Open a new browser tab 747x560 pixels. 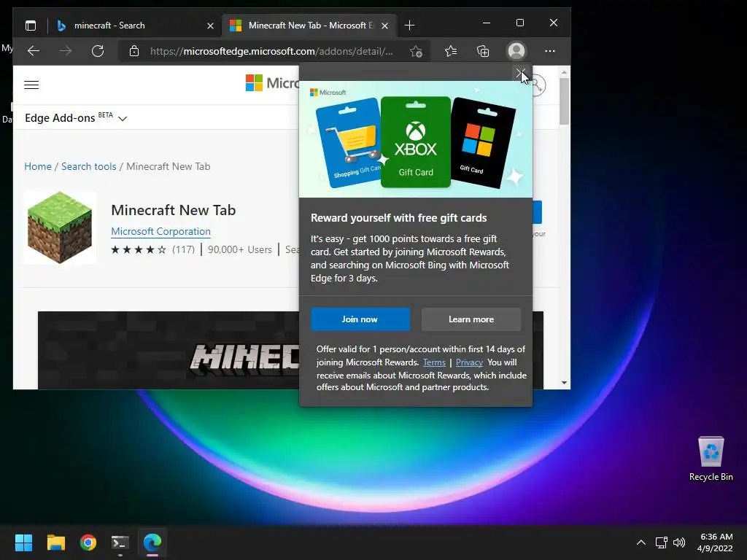[409, 26]
